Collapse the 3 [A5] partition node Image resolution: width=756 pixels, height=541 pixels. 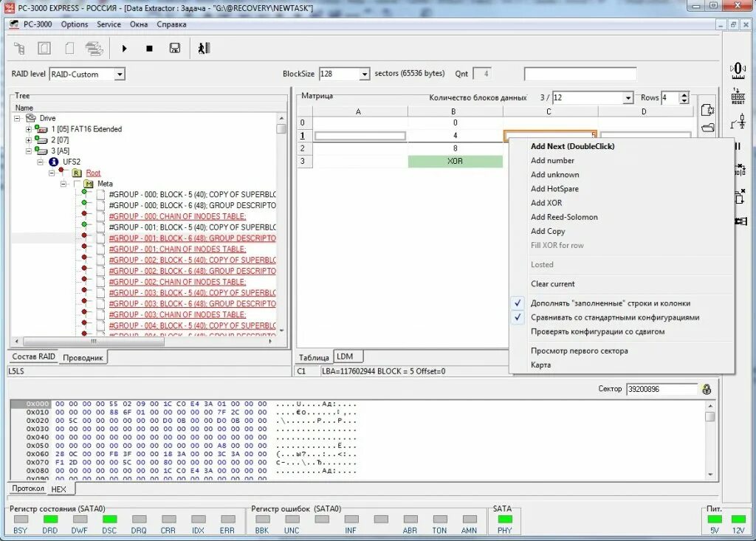pyautogui.click(x=29, y=151)
